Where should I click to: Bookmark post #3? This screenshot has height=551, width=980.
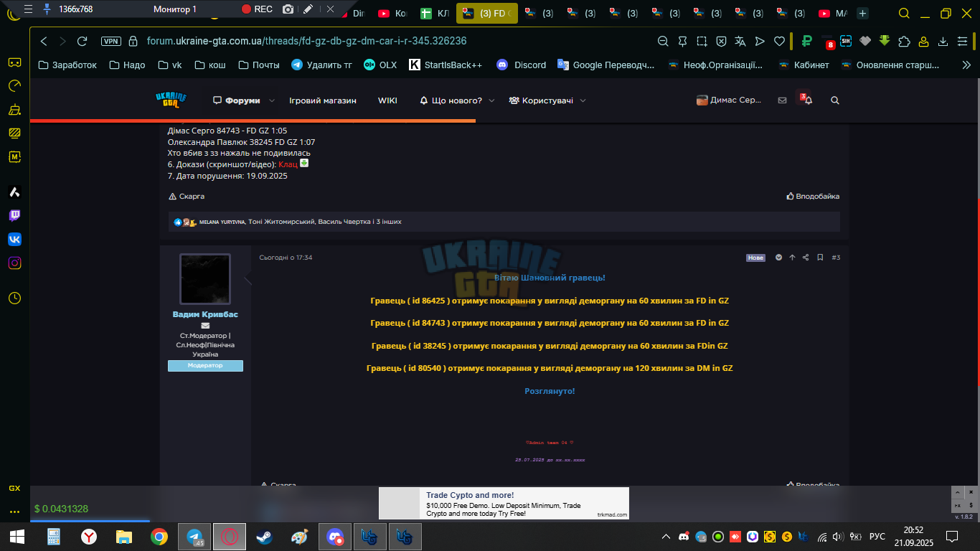tap(820, 258)
